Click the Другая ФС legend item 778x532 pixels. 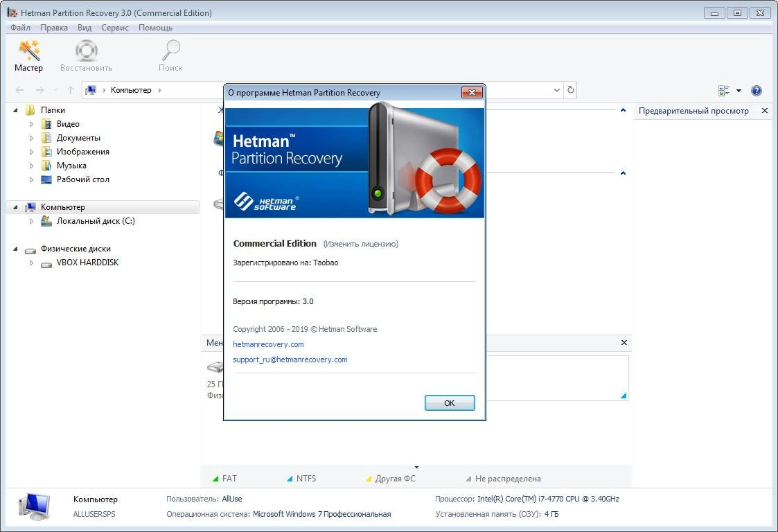tap(391, 479)
